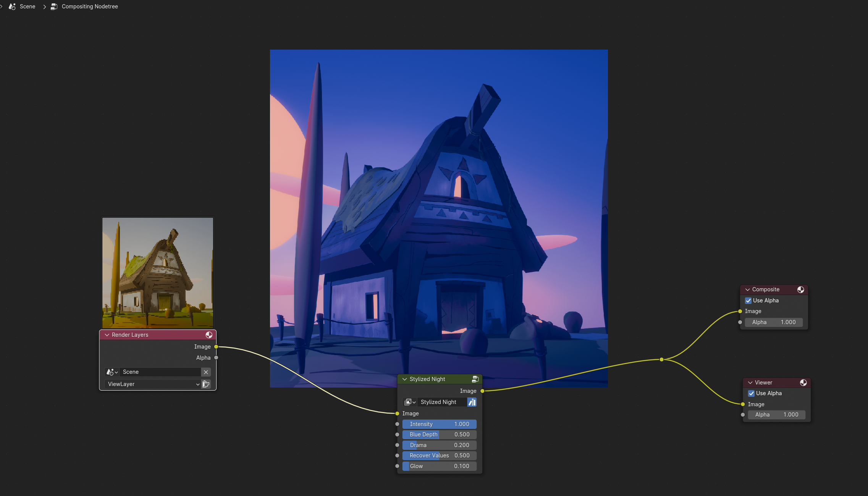Image resolution: width=868 pixels, height=496 pixels.
Task: Open the fake user shield icon next to Stylized Night name
Action: [x=472, y=402]
